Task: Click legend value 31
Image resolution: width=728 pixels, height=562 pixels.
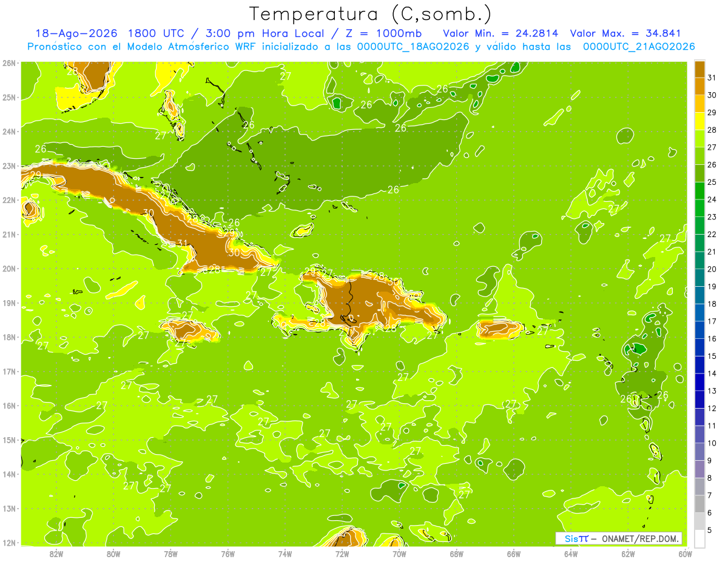Action: pyautogui.click(x=712, y=78)
